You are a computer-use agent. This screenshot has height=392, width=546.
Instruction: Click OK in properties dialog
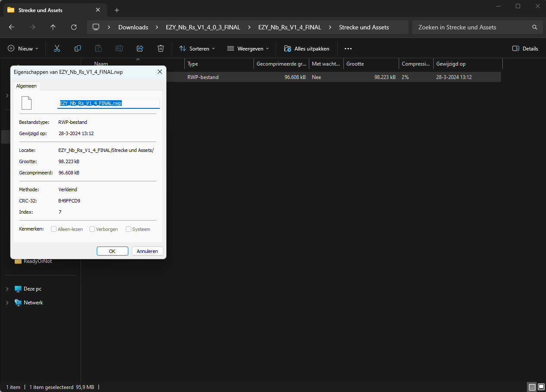pos(112,251)
